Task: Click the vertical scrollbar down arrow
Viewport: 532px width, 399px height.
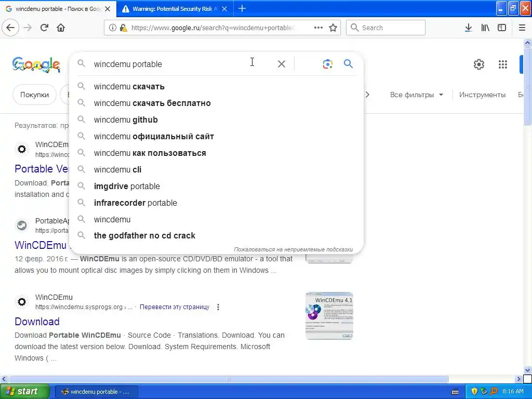Action: coord(527,370)
